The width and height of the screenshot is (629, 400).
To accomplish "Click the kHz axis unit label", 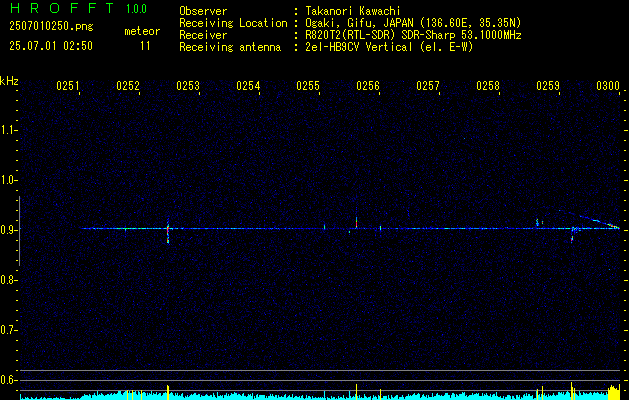I will point(9,82).
